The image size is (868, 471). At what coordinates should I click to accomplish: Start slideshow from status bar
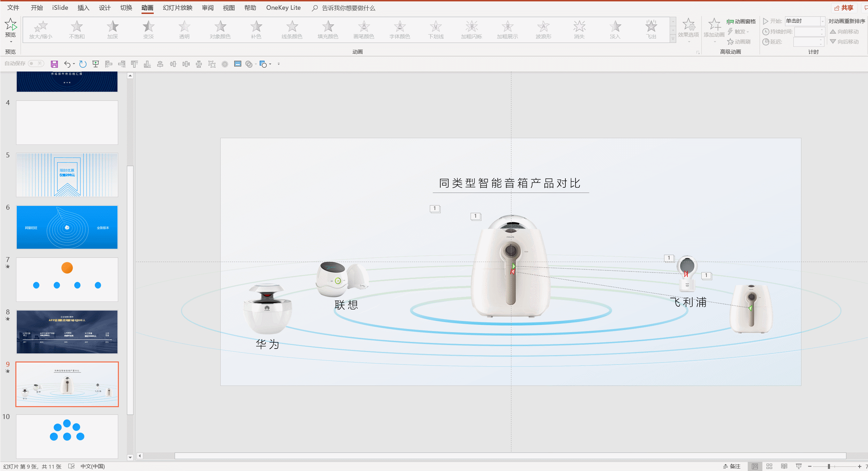click(x=799, y=466)
